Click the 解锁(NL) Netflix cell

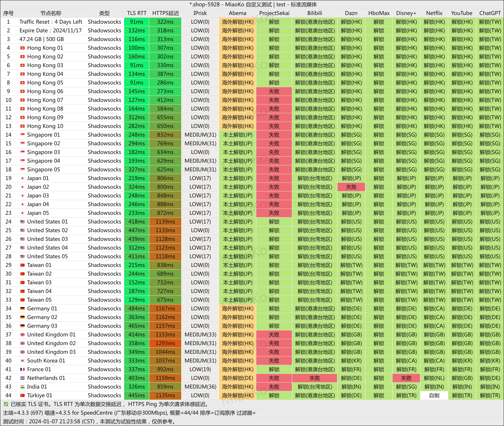(434, 378)
